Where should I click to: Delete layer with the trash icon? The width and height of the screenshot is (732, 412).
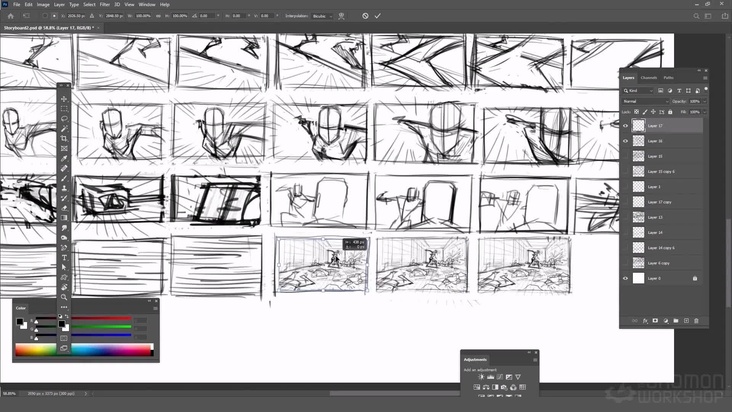point(696,321)
